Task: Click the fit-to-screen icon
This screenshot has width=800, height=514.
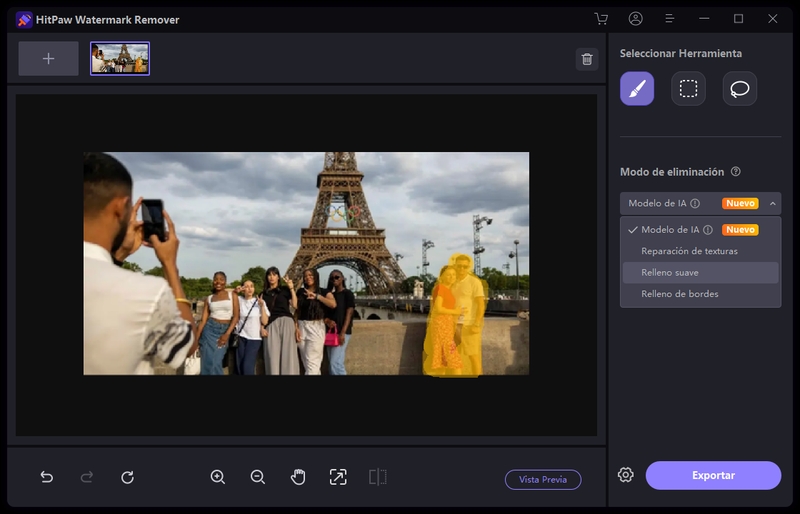Action: 338,477
